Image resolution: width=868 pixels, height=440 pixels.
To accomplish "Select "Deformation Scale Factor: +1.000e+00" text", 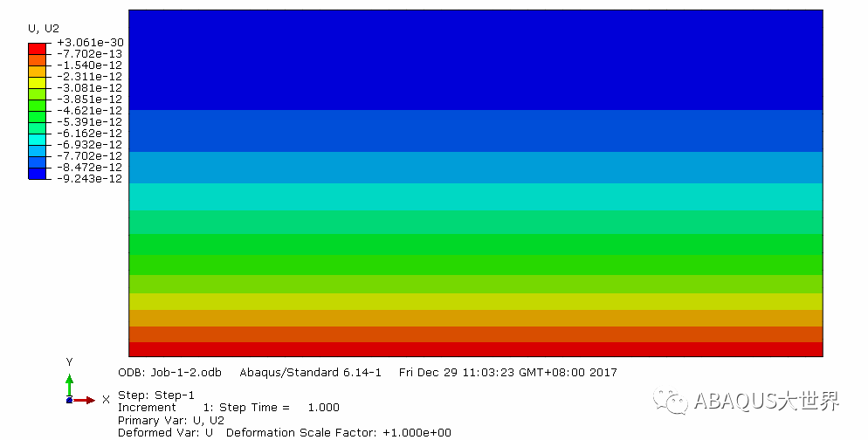I will coord(339,433).
